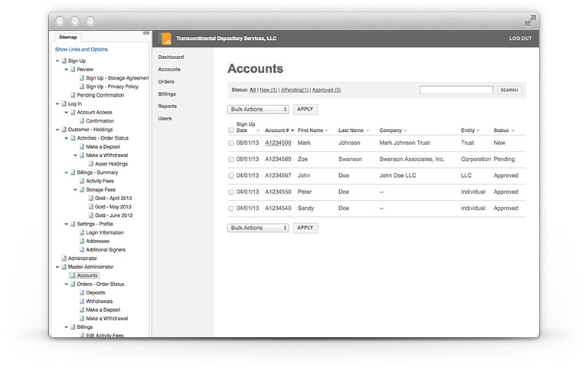
Task: Click the page icon beside Withdrawals
Action: point(82,301)
